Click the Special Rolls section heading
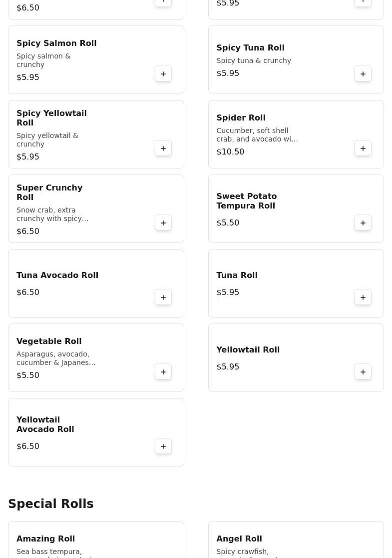This screenshot has height=558, width=392. click(x=51, y=504)
